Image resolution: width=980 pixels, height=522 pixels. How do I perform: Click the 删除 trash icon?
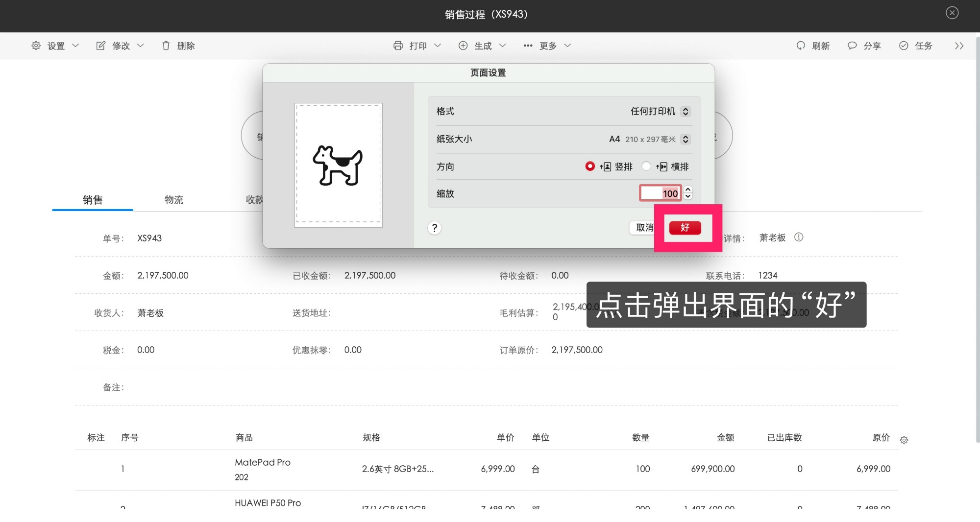166,46
